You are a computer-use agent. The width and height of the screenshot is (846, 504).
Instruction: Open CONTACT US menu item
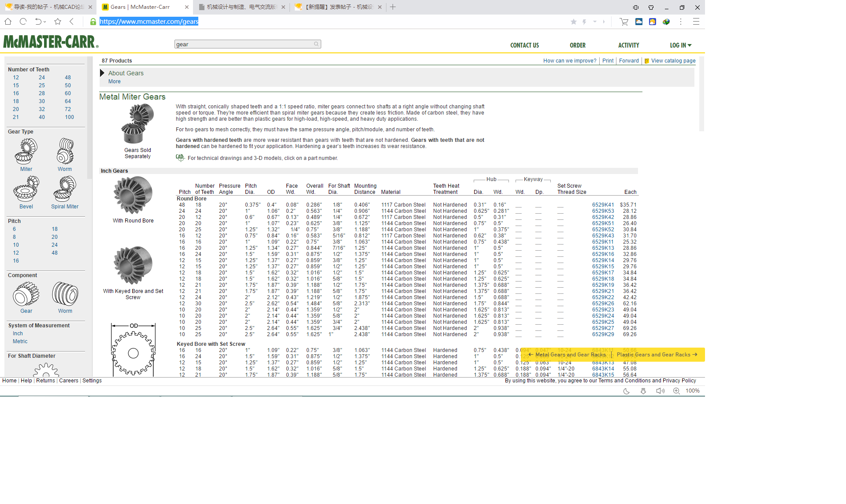(x=524, y=45)
